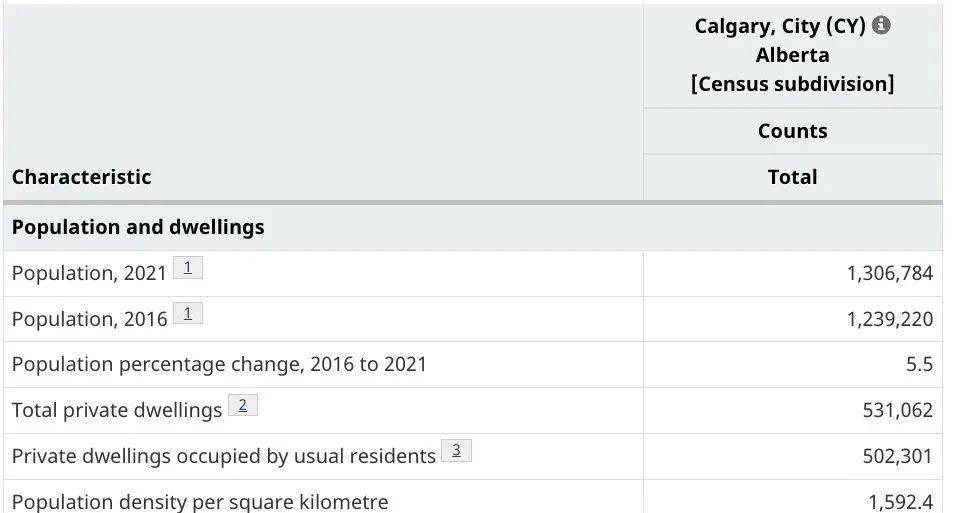Screen dimensions: 966x513
Task: Click the Population percentage change row label
Action: pos(219,365)
